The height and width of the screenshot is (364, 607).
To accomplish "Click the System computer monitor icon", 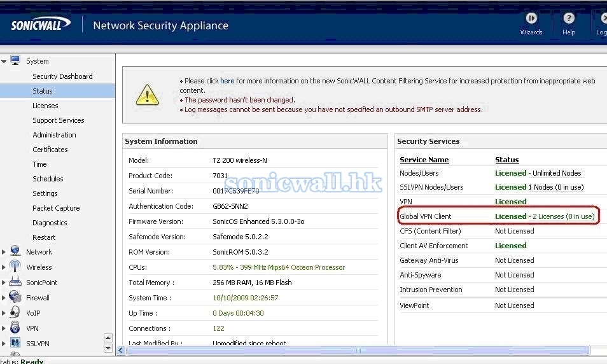I will [15, 60].
